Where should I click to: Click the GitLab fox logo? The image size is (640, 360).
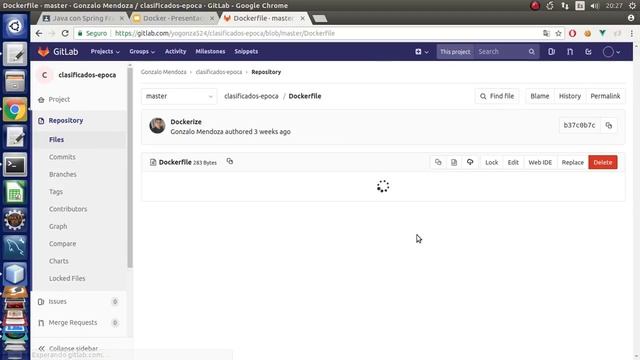point(44,52)
